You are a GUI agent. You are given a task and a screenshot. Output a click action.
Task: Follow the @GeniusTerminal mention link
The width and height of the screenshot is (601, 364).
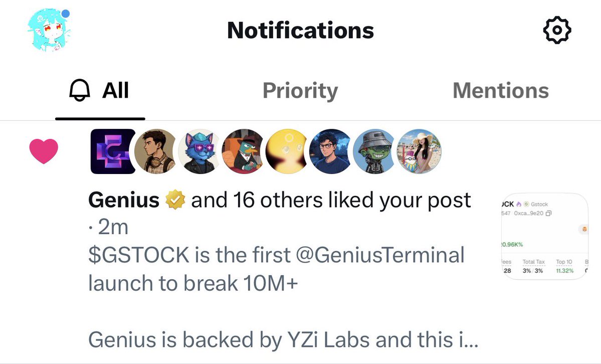(380, 255)
